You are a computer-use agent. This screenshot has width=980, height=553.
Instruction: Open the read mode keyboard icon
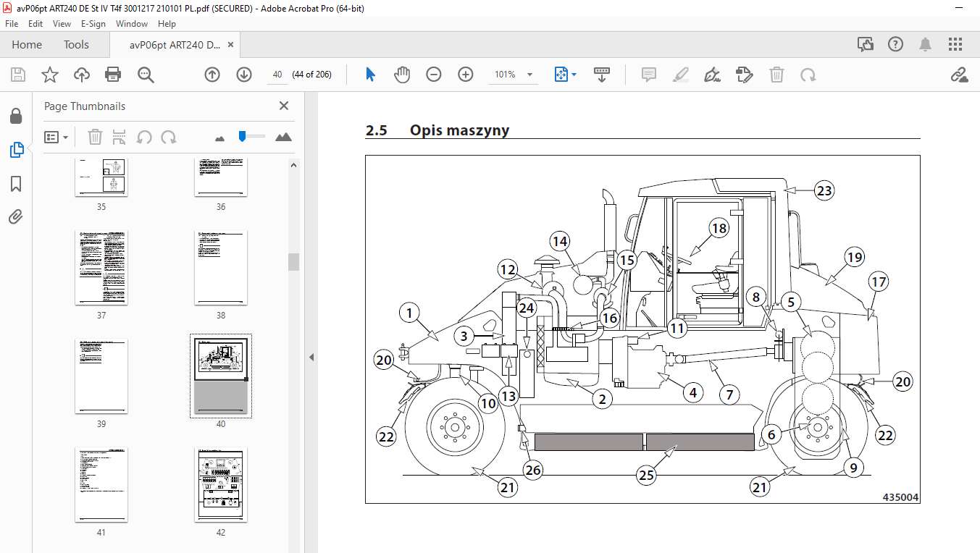[602, 75]
